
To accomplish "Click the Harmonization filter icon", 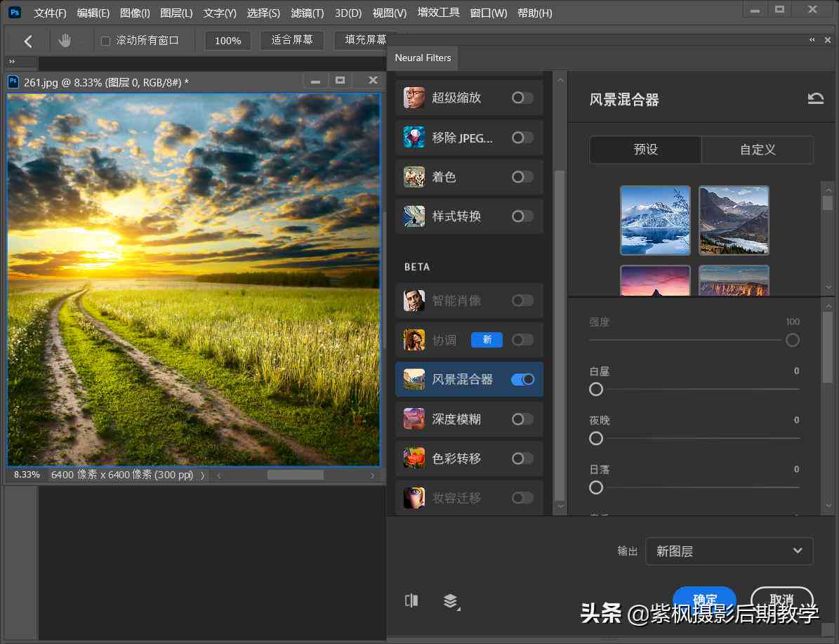I will click(x=414, y=340).
